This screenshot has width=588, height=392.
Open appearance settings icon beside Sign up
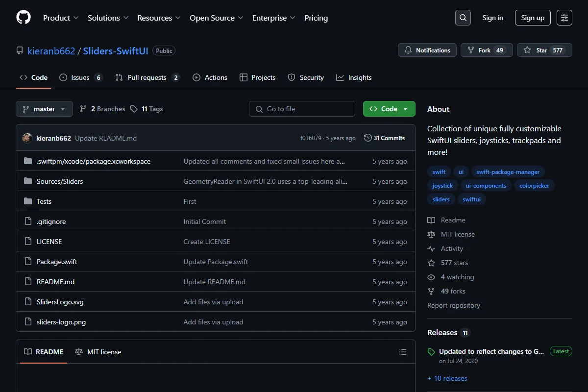click(x=564, y=18)
